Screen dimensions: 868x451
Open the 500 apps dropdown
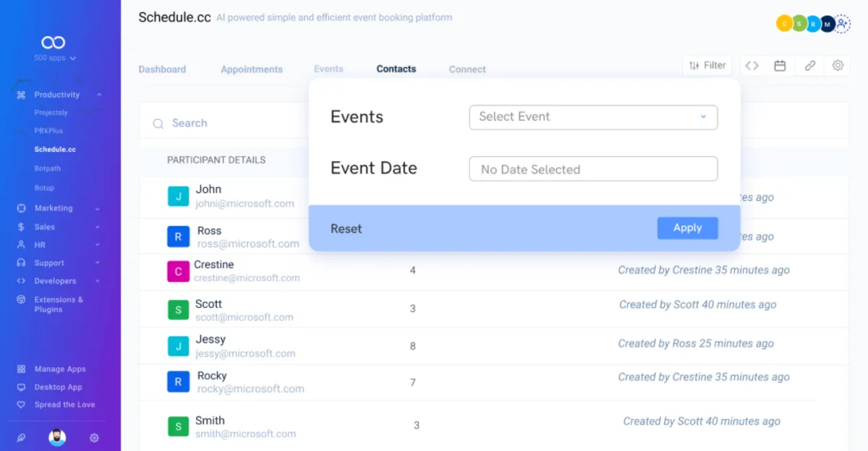click(54, 58)
